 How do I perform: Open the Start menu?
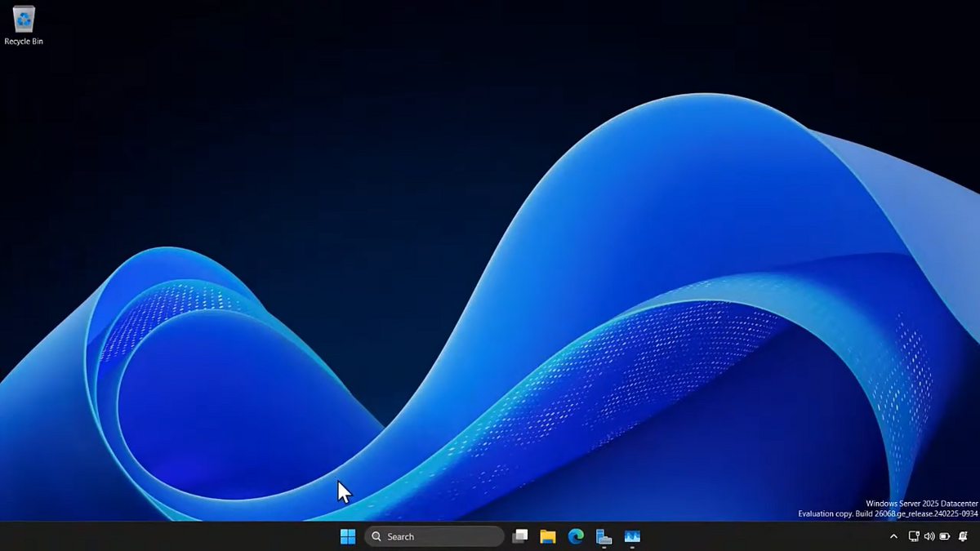348,536
